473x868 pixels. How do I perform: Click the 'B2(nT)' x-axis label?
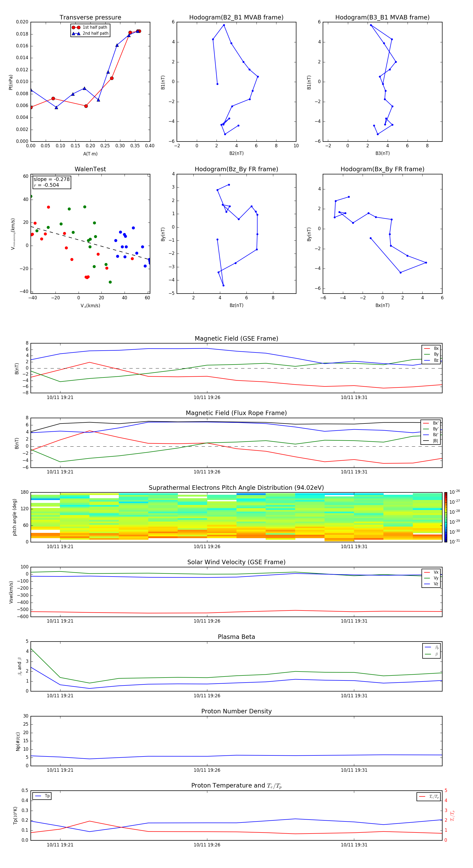[236, 153]
